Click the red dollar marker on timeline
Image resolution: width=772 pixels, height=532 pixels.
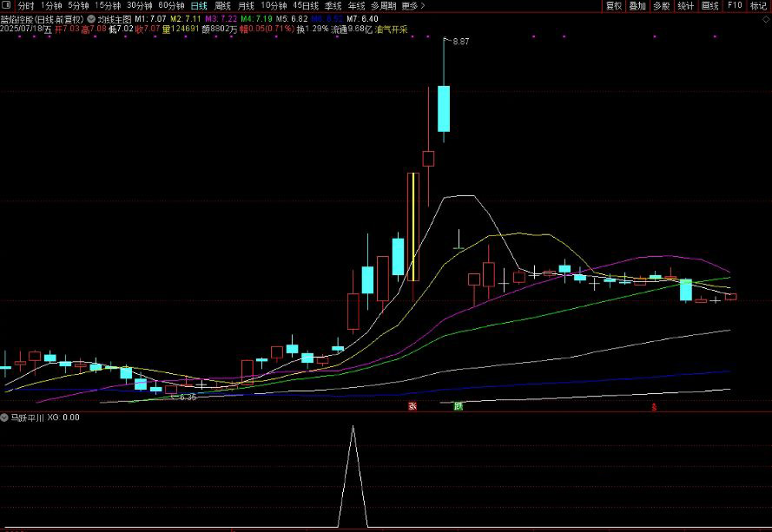(x=654, y=405)
